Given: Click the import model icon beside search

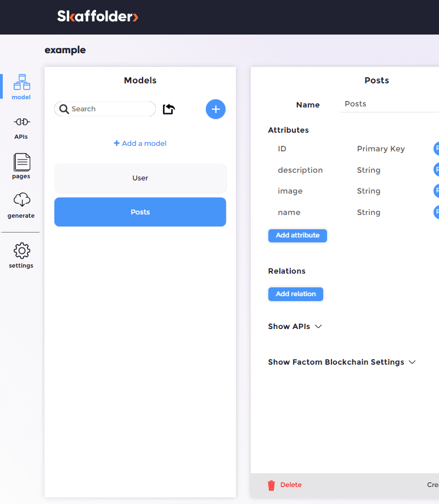Looking at the screenshot, I should tap(169, 109).
